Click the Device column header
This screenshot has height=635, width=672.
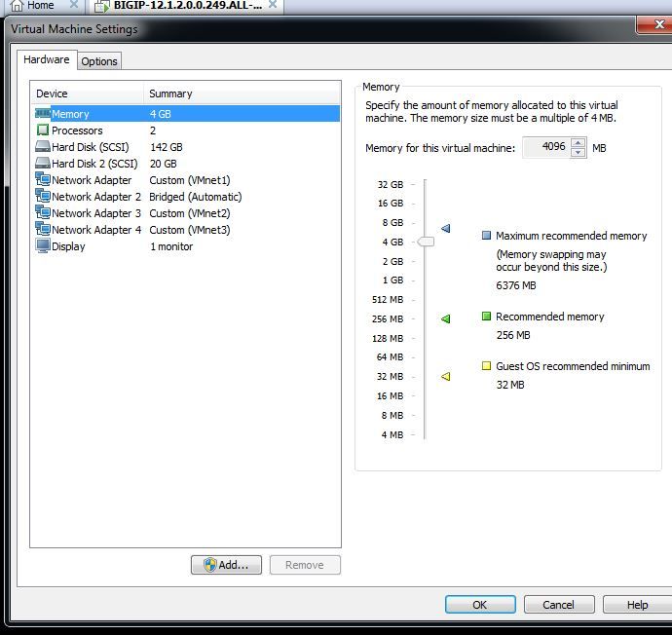pos(88,93)
